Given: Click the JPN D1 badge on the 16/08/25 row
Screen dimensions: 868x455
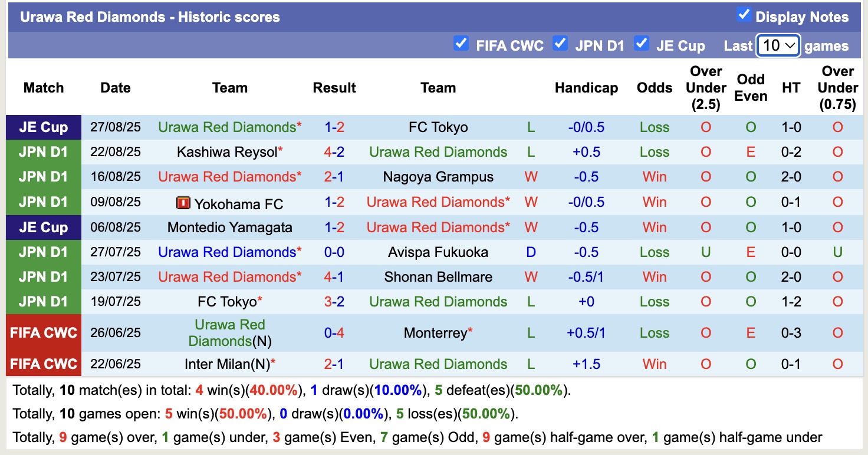Looking at the screenshot, I should [43, 176].
